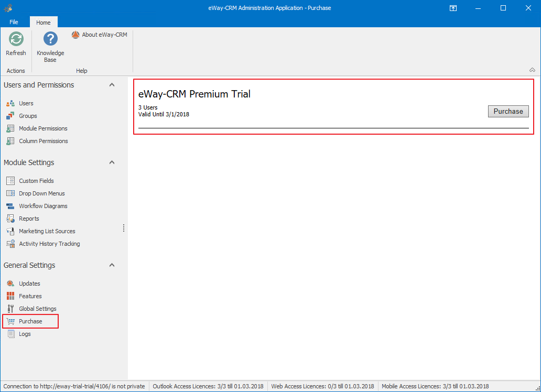Click the Global Settings tools icon
This screenshot has height=392, width=541.
tap(10, 309)
